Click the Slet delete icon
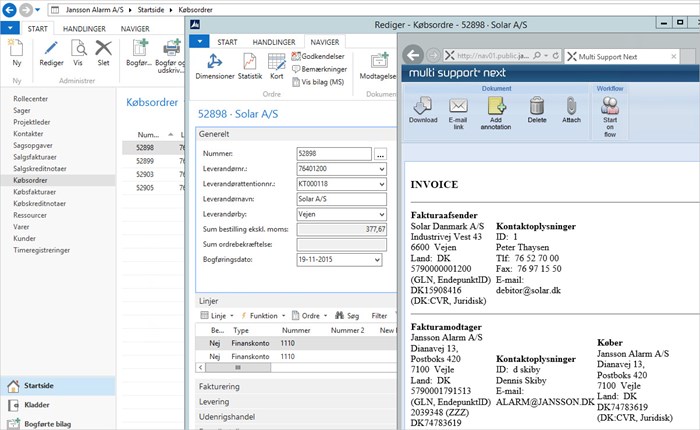Screen dimensions: 700x430 (x=104, y=48)
